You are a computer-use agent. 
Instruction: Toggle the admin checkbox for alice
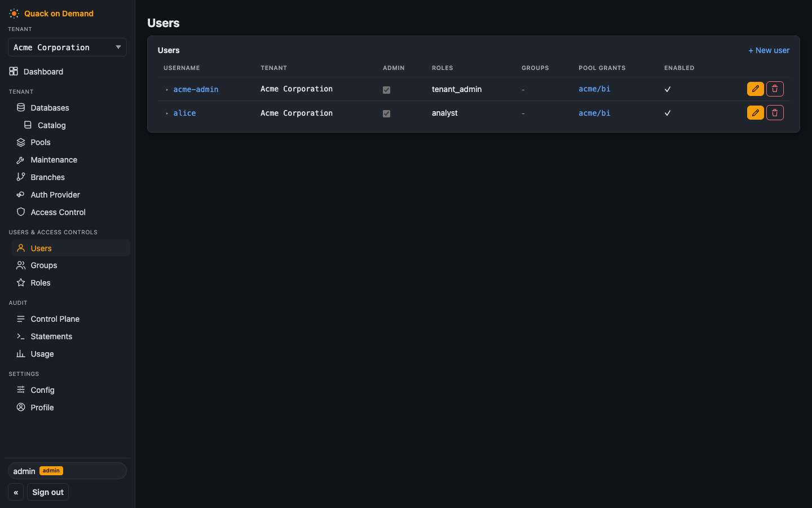(x=386, y=113)
